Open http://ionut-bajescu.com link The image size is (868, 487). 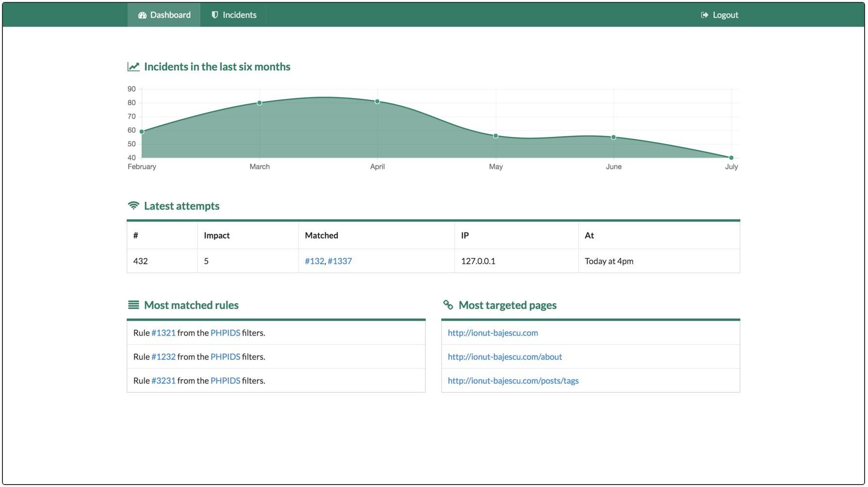pyautogui.click(x=493, y=333)
